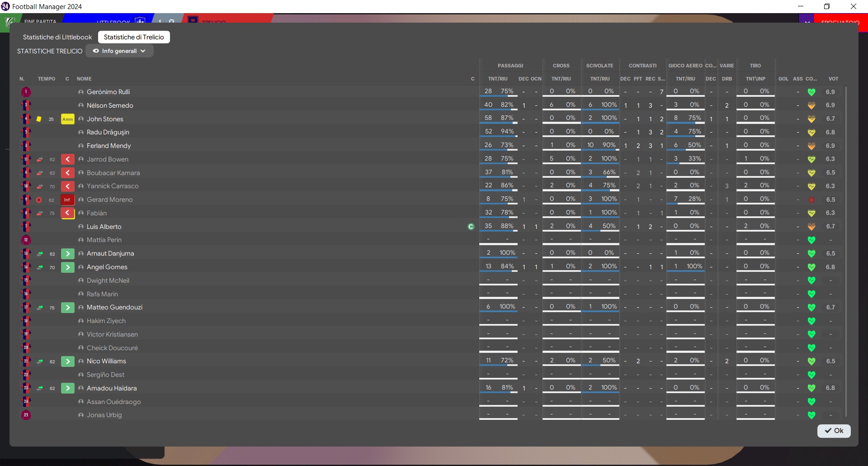
Task: Sort by TEMPO column header
Action: [47, 79]
